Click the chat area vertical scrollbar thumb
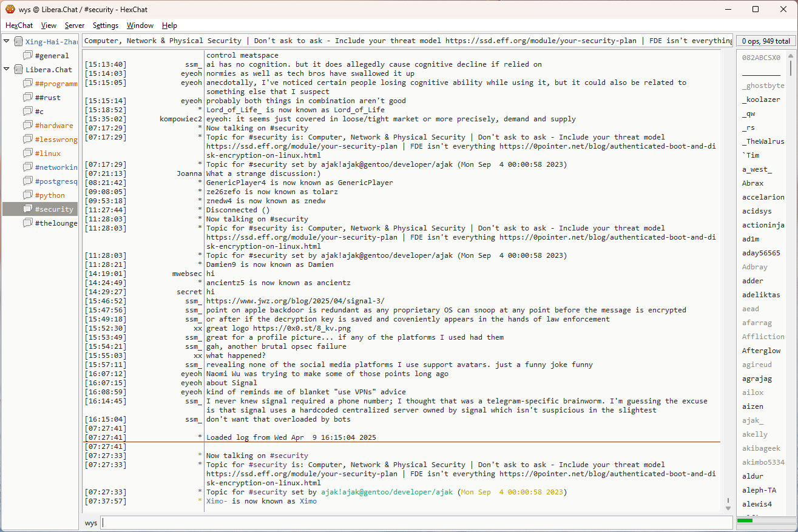798x532 pixels. pos(728,502)
